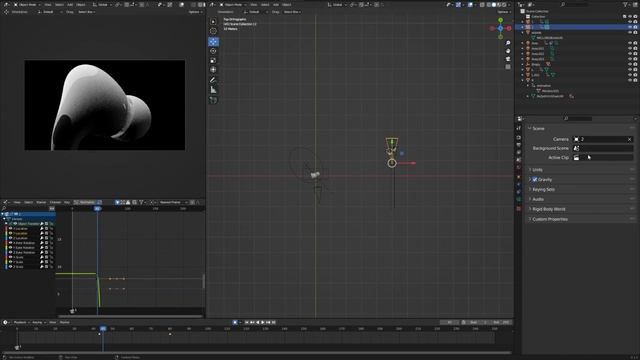
Task: Open the Playback menu in timeline
Action: point(21,322)
